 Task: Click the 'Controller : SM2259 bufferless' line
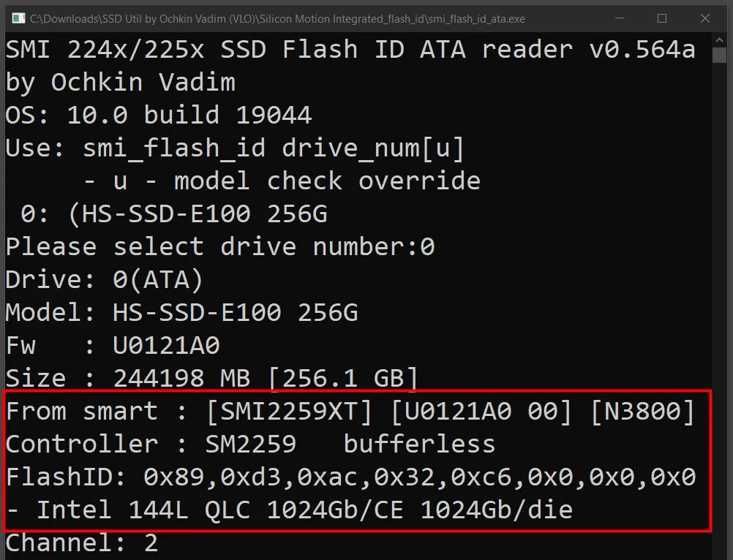250,444
